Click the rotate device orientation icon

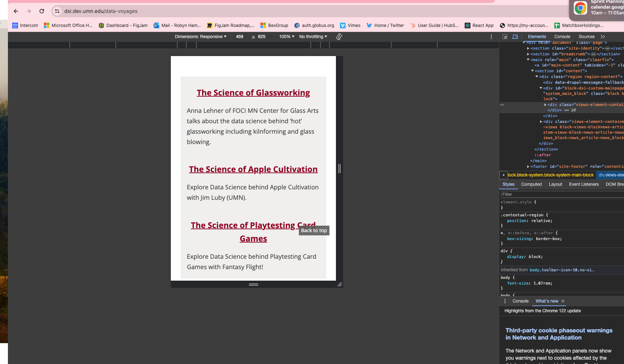pyautogui.click(x=339, y=37)
